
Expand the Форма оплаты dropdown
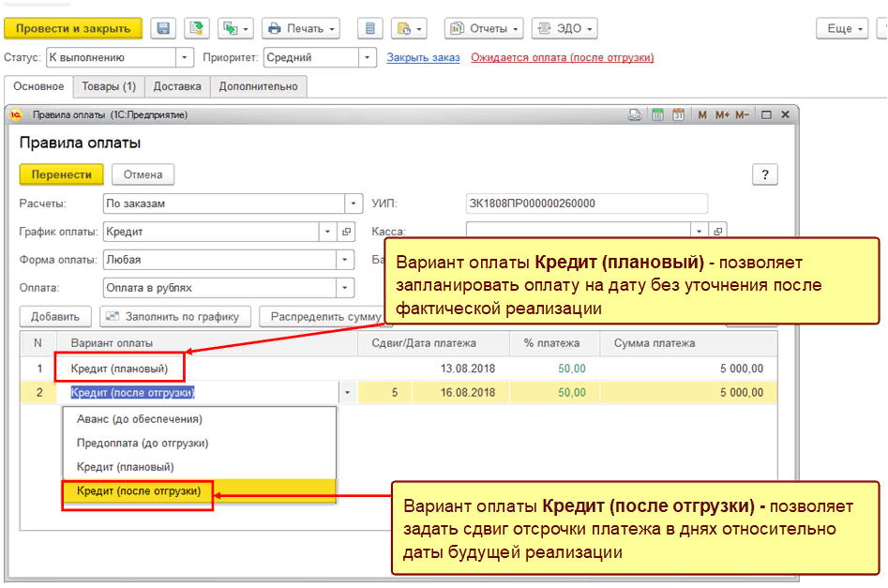(x=346, y=260)
